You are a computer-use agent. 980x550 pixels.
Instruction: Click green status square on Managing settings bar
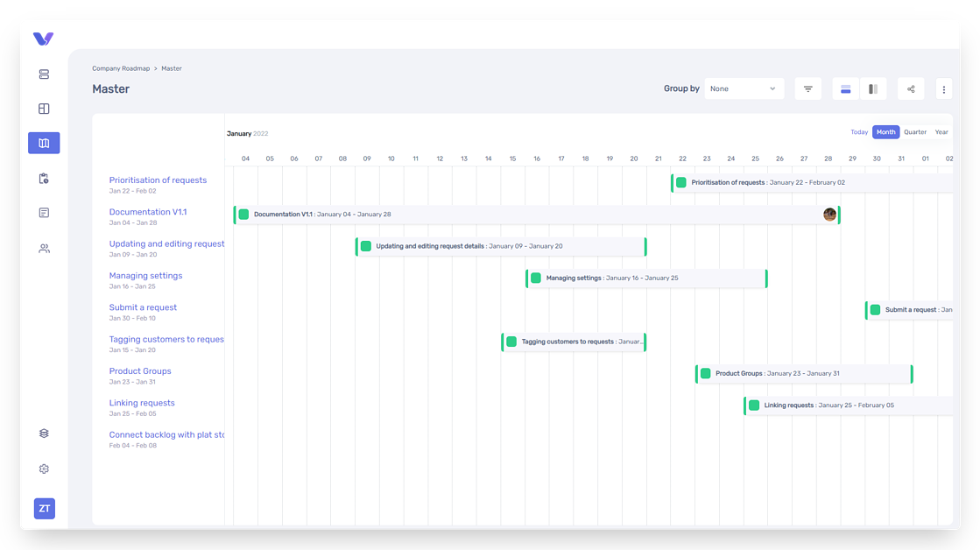click(536, 279)
